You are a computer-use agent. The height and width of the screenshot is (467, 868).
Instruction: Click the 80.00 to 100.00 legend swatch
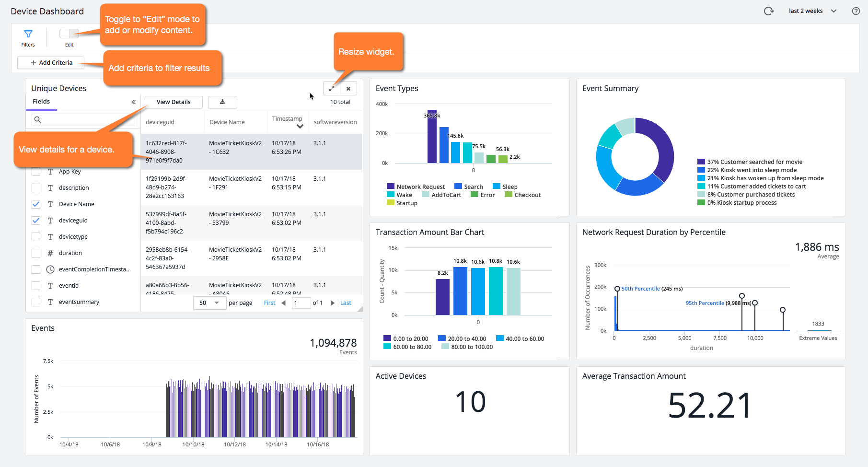(445, 347)
